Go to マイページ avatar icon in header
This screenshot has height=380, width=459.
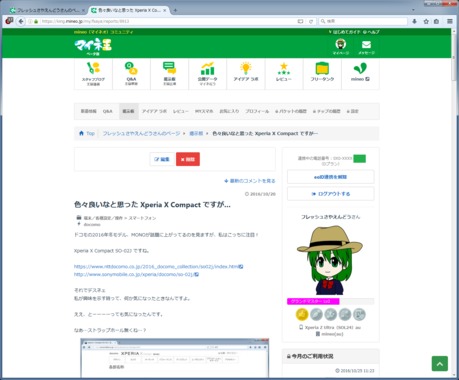pyautogui.click(x=341, y=46)
